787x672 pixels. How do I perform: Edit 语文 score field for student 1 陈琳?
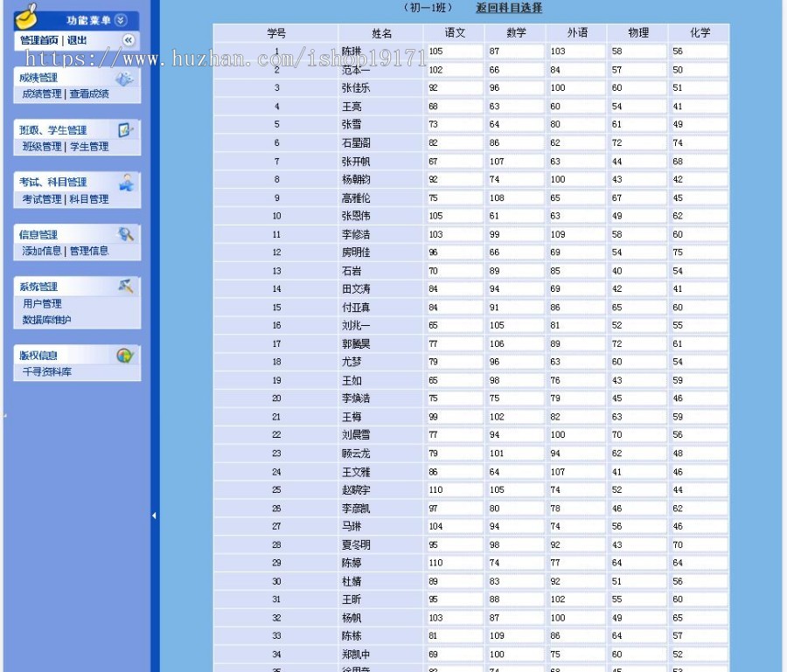click(455, 52)
